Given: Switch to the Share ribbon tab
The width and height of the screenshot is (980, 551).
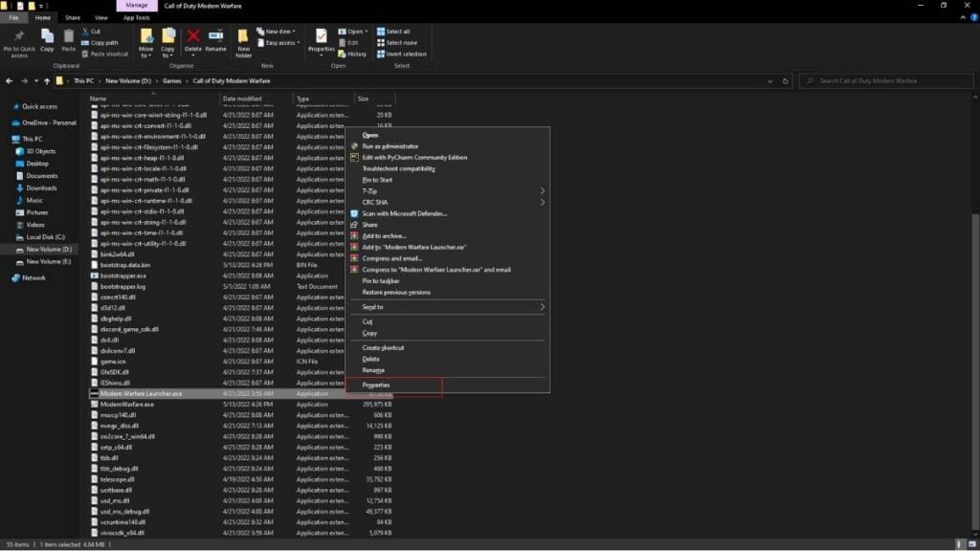Looking at the screenshot, I should (73, 17).
